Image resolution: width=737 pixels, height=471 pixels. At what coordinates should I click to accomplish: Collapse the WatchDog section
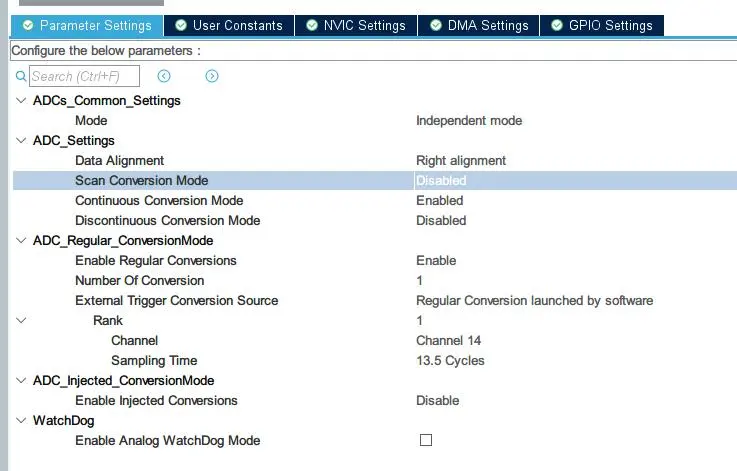21,421
